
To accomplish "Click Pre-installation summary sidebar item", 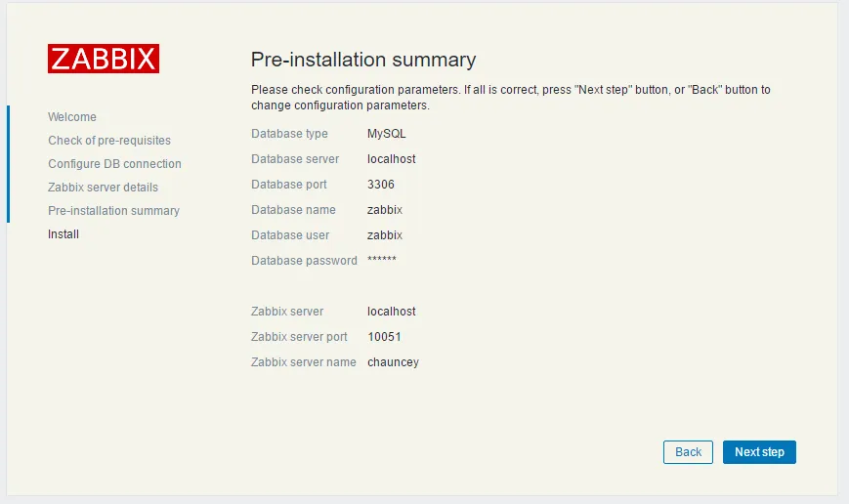I will tap(113, 211).
